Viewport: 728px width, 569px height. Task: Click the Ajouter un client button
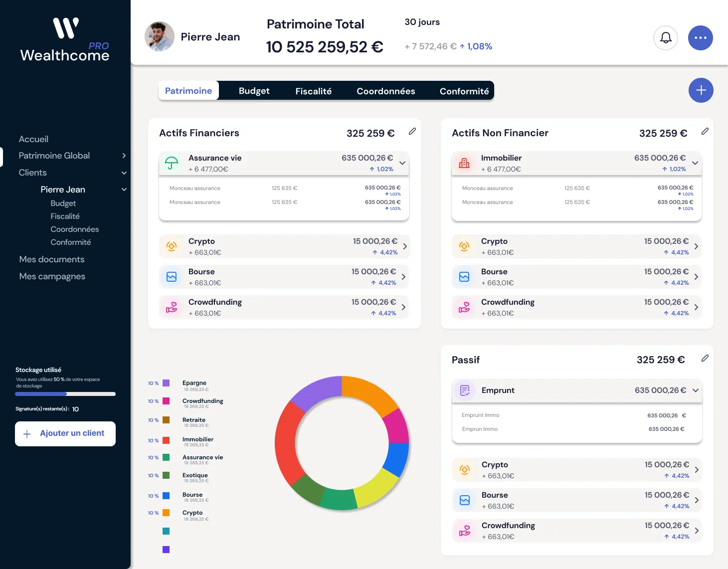[65, 434]
